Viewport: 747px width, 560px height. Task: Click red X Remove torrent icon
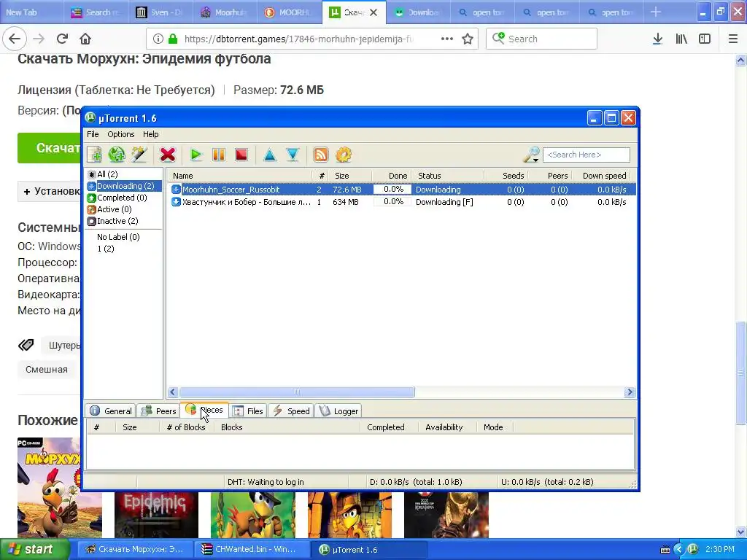coord(168,155)
